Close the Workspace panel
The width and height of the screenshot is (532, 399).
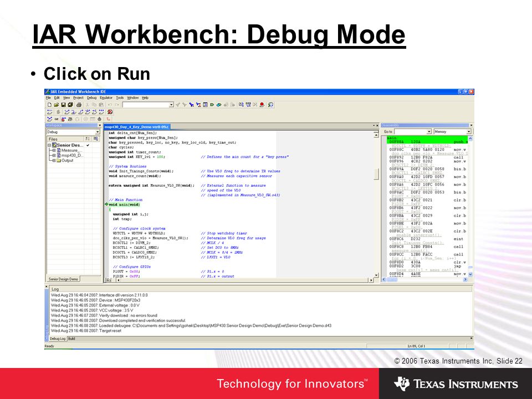coord(100,126)
